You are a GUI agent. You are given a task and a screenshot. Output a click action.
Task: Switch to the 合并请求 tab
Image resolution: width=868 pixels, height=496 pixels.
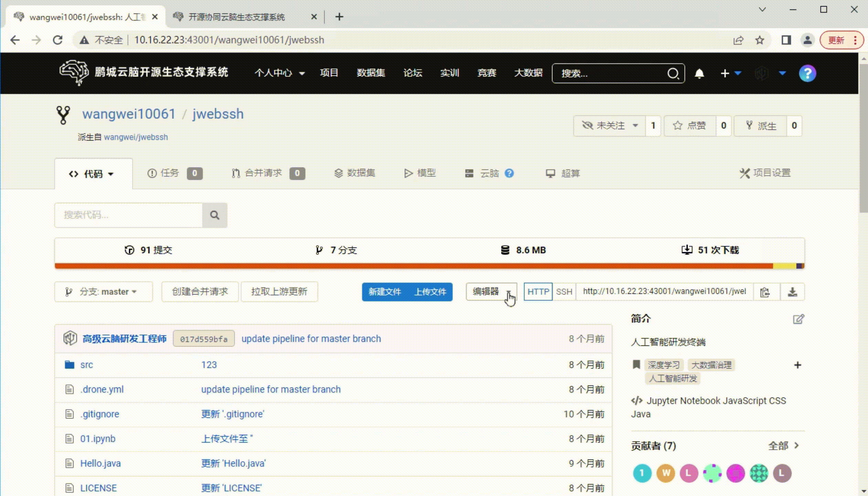[x=263, y=173]
